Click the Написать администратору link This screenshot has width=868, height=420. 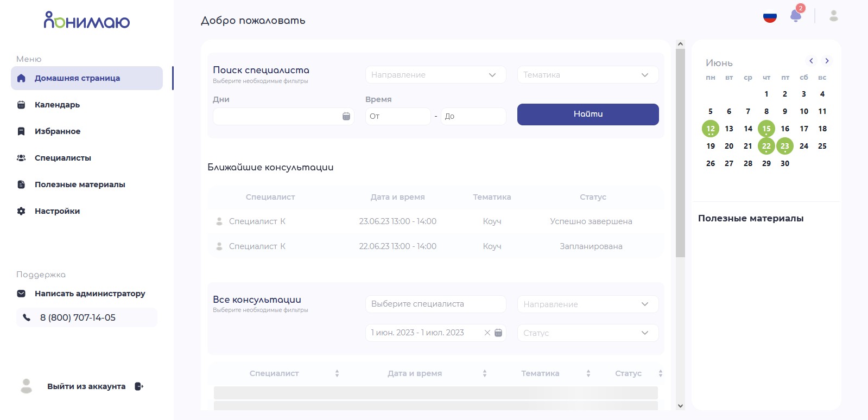[90, 294]
